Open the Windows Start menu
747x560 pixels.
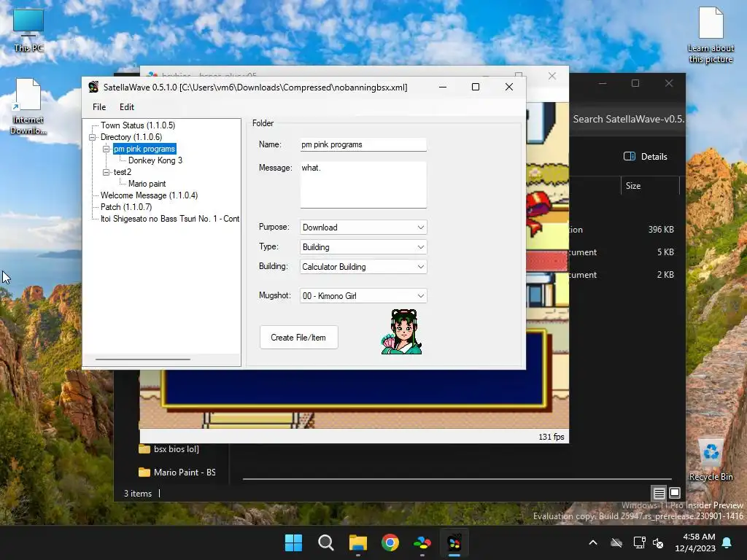coord(293,542)
